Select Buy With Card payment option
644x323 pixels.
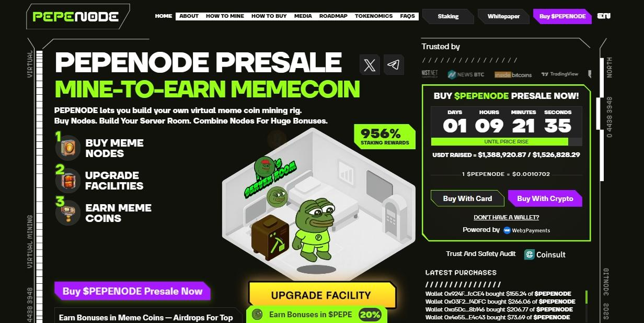pos(467,198)
